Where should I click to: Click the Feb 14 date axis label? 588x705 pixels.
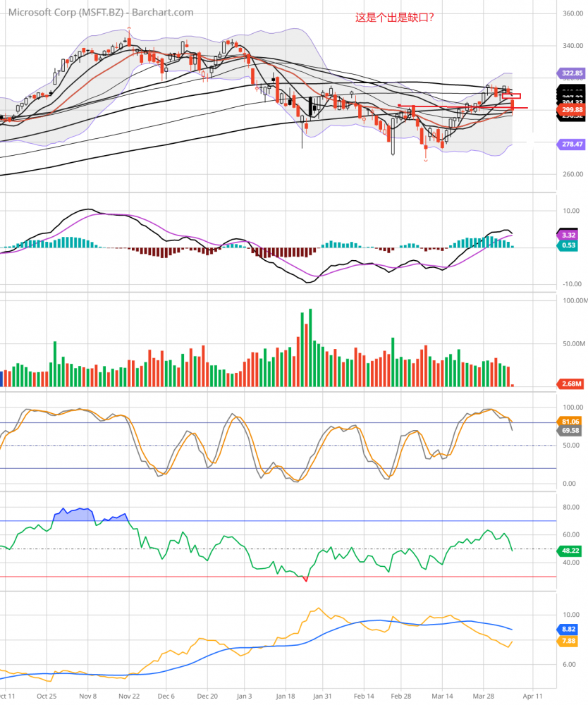pyautogui.click(x=363, y=695)
